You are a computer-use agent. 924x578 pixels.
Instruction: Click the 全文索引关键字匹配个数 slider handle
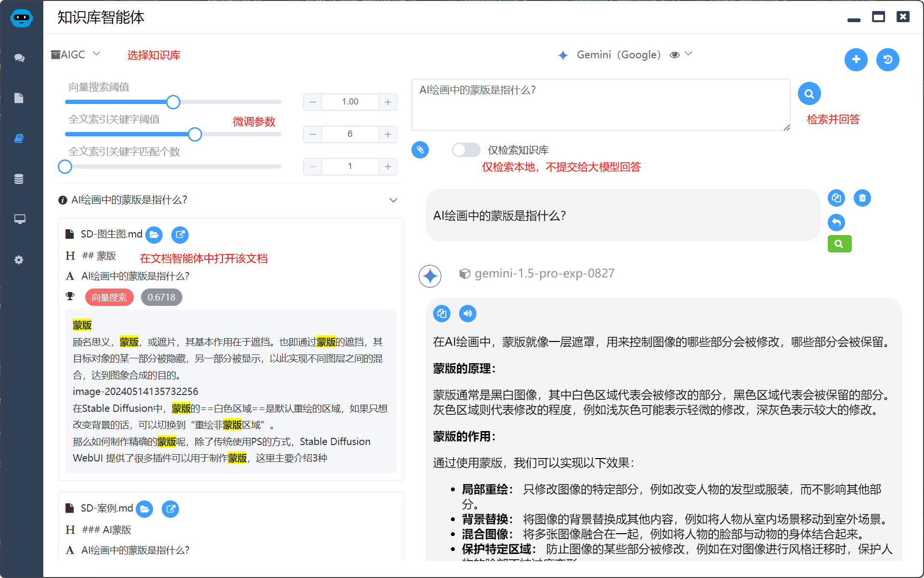pyautogui.click(x=65, y=167)
